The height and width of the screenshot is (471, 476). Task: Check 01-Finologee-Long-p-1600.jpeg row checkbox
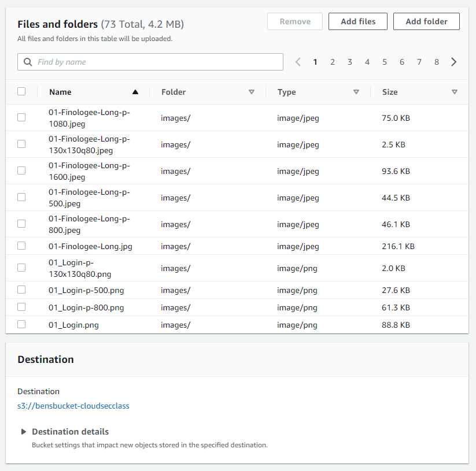[x=21, y=170]
